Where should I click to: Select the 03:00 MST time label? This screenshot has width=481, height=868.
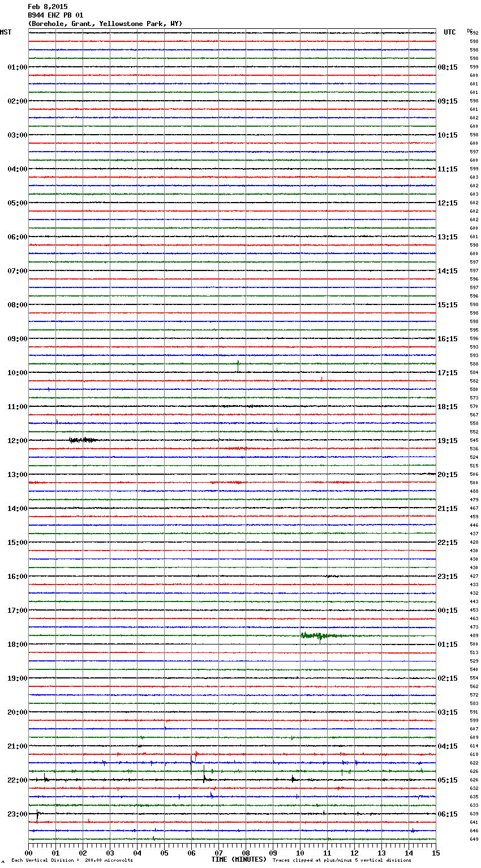(18, 135)
